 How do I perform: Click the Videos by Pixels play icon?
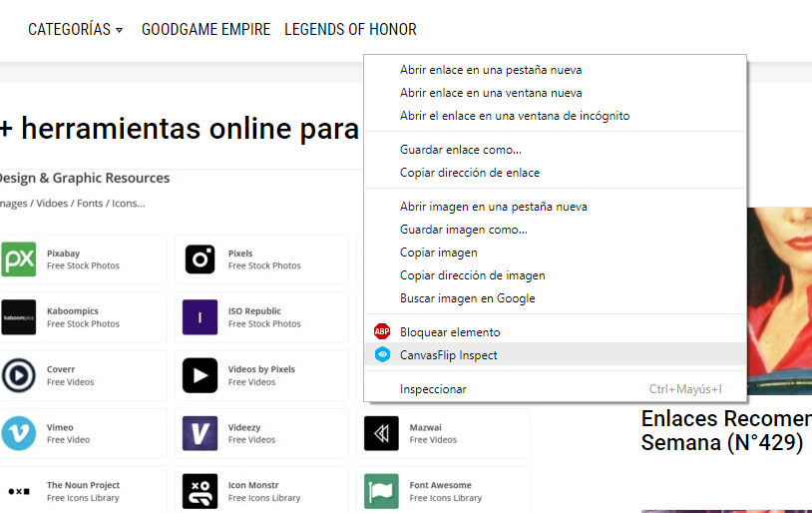(x=200, y=375)
